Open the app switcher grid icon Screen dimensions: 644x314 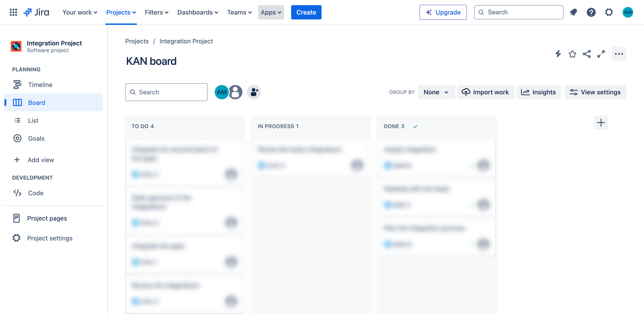[13, 12]
